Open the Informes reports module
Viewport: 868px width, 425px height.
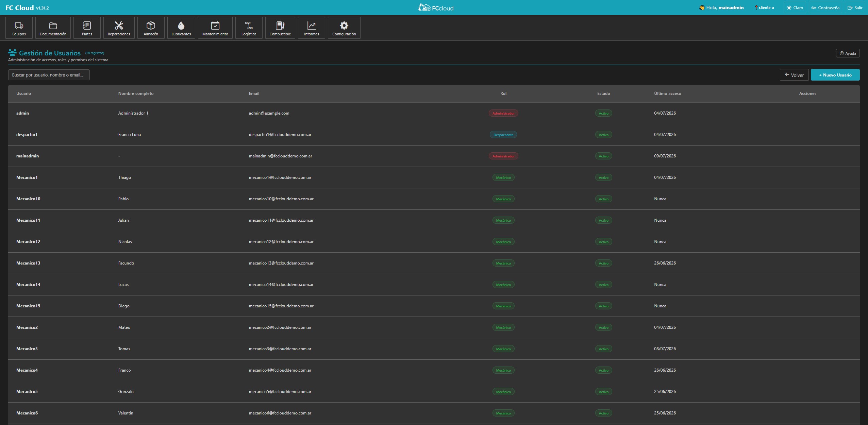click(312, 28)
